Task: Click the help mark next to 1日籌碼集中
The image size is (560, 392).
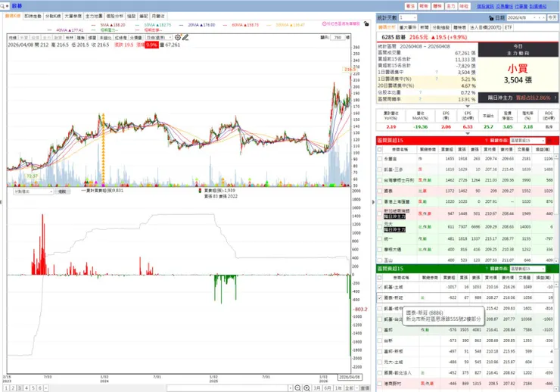Action: click(x=437, y=72)
